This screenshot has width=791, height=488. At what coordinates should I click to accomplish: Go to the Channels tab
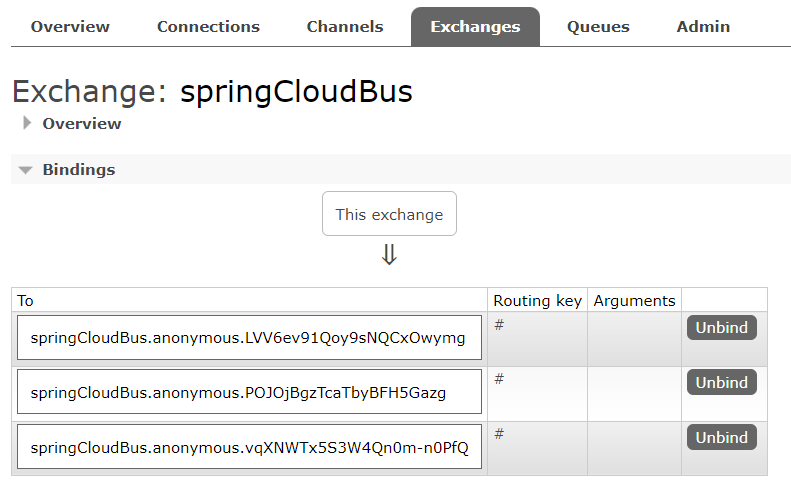click(x=345, y=27)
